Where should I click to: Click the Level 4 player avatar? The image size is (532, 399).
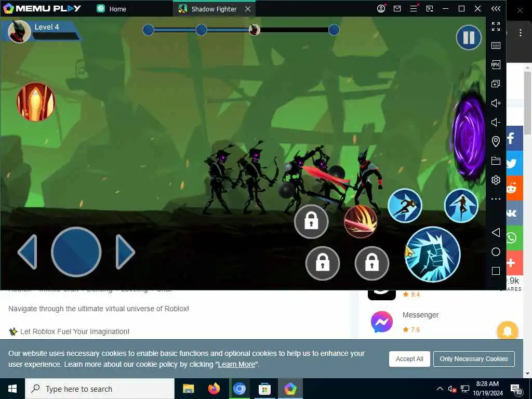tap(19, 32)
